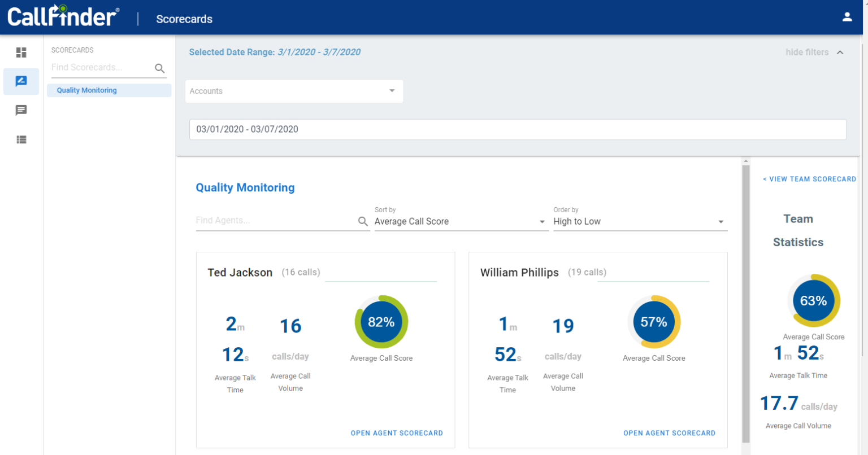
Task: Click the Find Agents search magnifier icon
Action: (363, 221)
